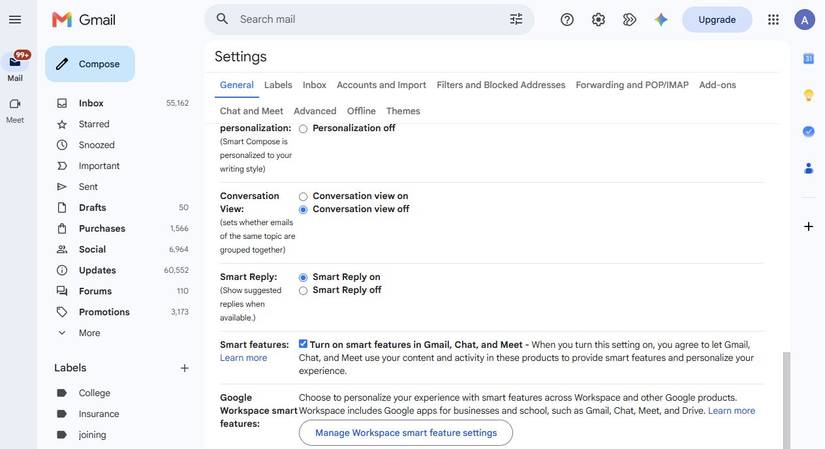Open Filters and Blocked Addresses tab
Viewport: 825px width, 449px height.
click(501, 85)
